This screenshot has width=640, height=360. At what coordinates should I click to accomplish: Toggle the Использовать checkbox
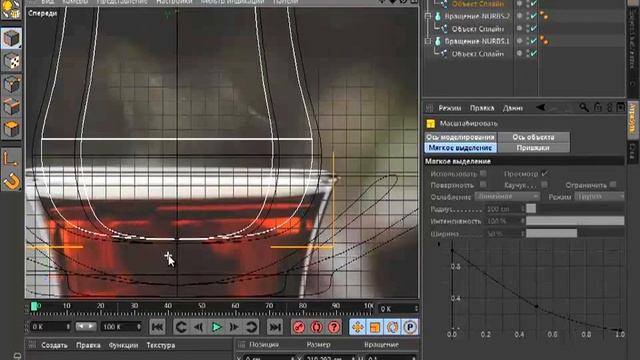(x=483, y=173)
